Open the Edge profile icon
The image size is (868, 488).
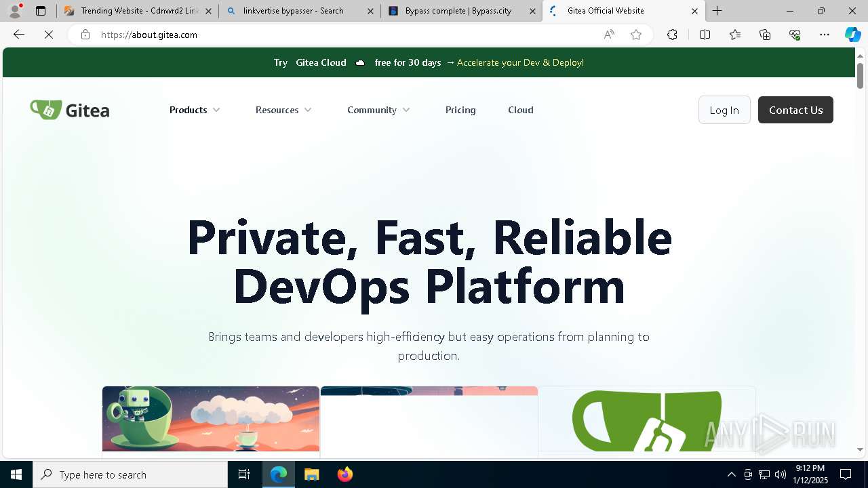[x=15, y=11]
